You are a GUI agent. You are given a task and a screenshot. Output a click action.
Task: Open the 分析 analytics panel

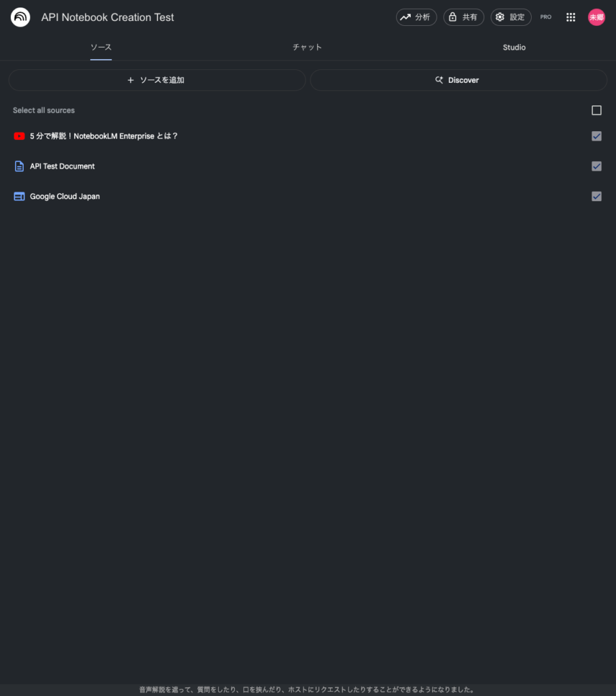[416, 17]
